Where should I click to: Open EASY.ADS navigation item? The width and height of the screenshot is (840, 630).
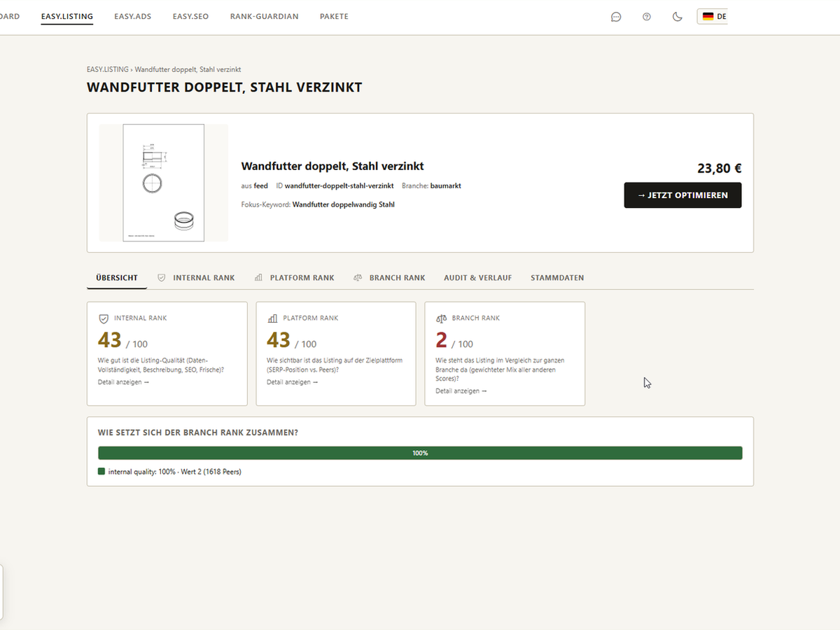coord(133,16)
